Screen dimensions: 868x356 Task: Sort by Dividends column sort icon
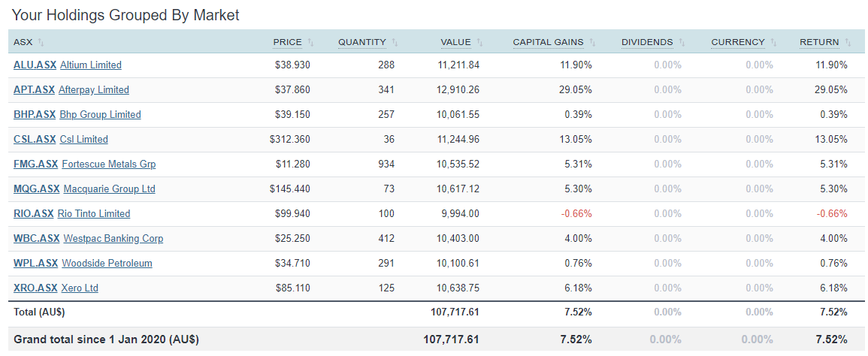pos(682,42)
